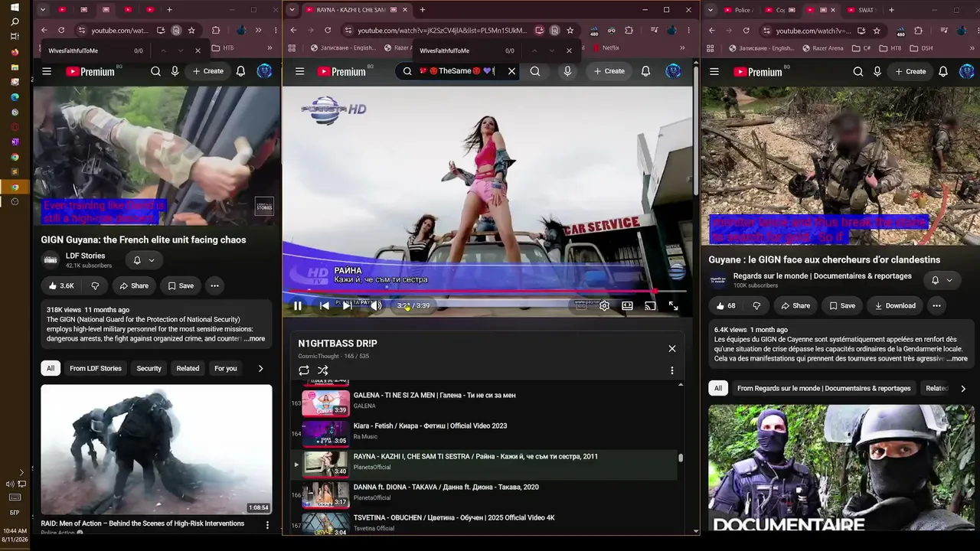Submit search in middle YouTube window
This screenshot has height=551, width=980.
[535, 71]
